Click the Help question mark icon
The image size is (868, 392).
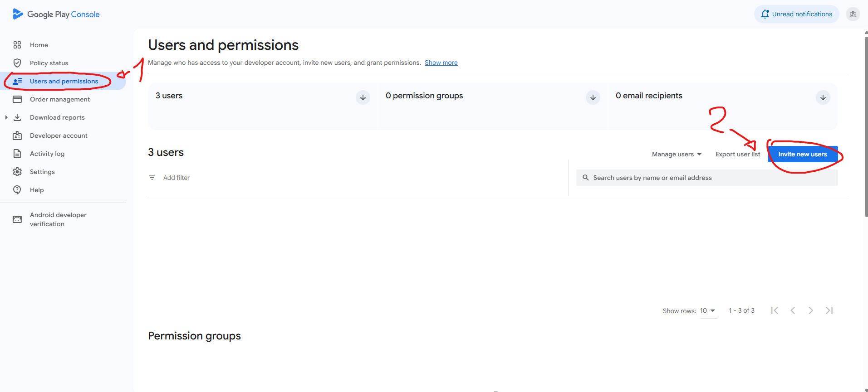click(x=17, y=190)
